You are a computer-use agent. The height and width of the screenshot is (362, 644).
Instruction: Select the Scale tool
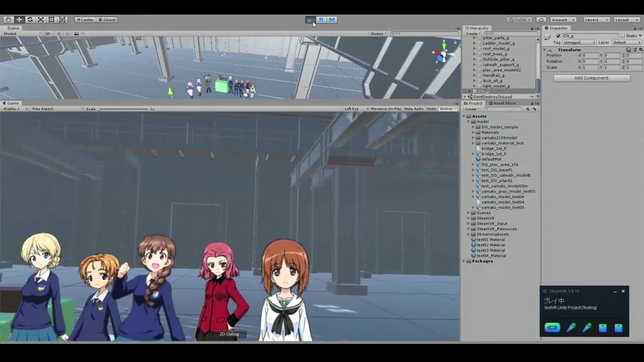click(41, 19)
